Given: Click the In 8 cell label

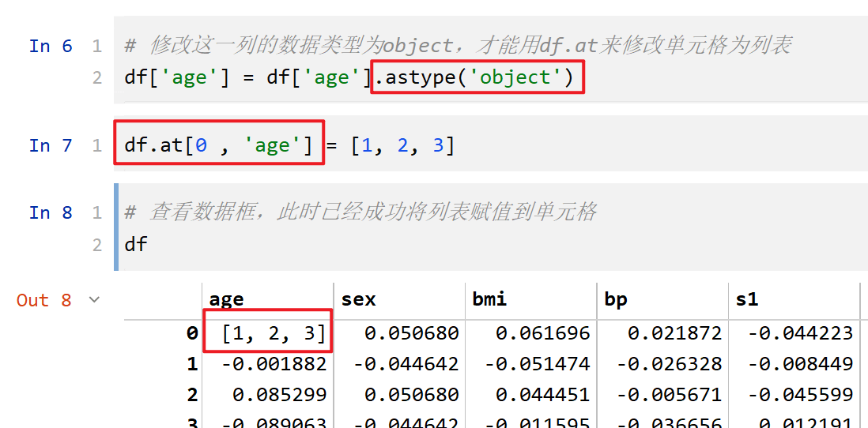Looking at the screenshot, I should point(51,212).
